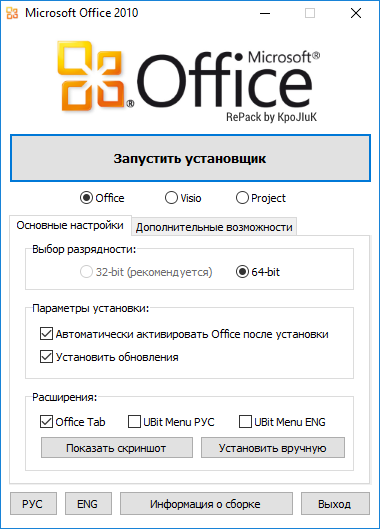This screenshot has height=529, width=380.
Task: Click the RePack by KpoJIuK text
Action: point(271,117)
